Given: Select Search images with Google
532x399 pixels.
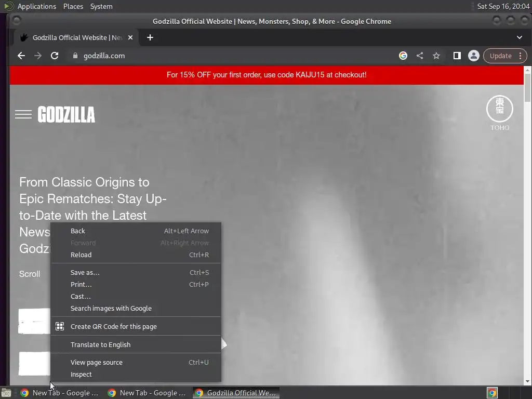Looking at the screenshot, I should coord(136,309).
